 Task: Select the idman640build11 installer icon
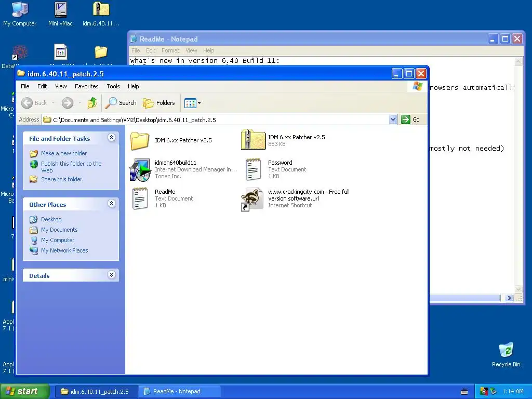coord(139,170)
